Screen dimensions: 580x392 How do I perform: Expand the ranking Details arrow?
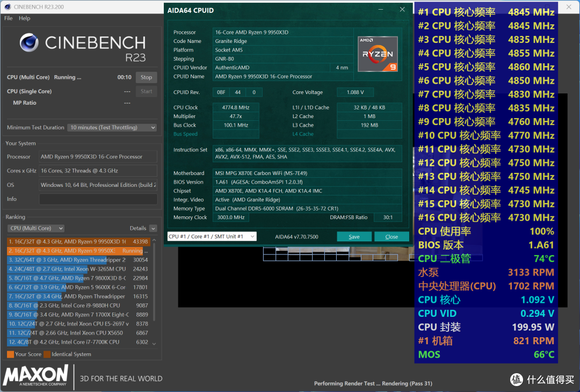click(x=153, y=229)
